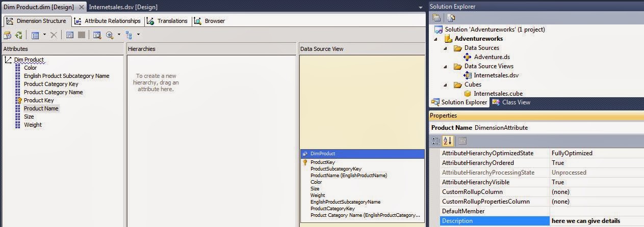The image size is (644, 227).
Task: Open the view attributes dropdown arrow
Action: [44, 35]
